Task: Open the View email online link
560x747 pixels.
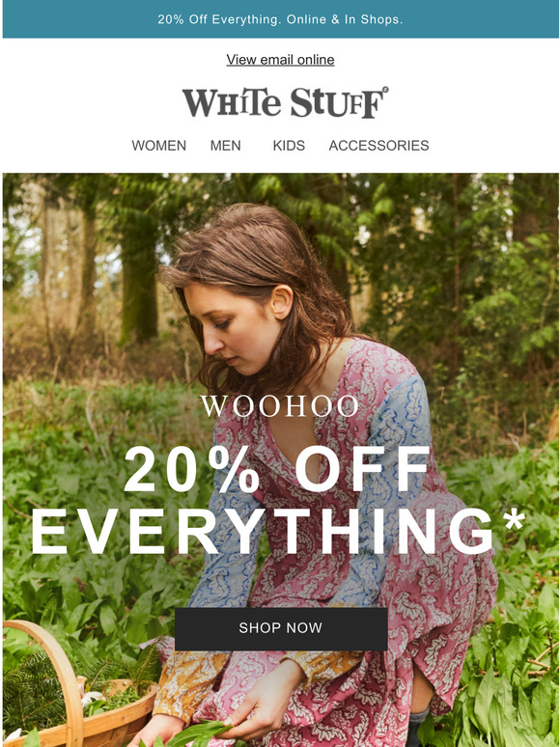Action: pos(280,60)
